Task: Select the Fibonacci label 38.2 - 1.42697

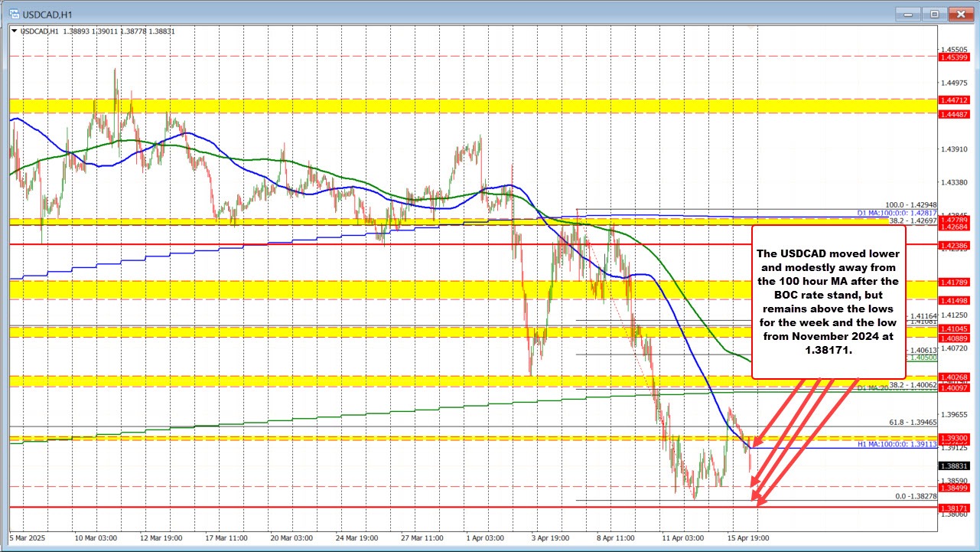Action: pyautogui.click(x=912, y=220)
